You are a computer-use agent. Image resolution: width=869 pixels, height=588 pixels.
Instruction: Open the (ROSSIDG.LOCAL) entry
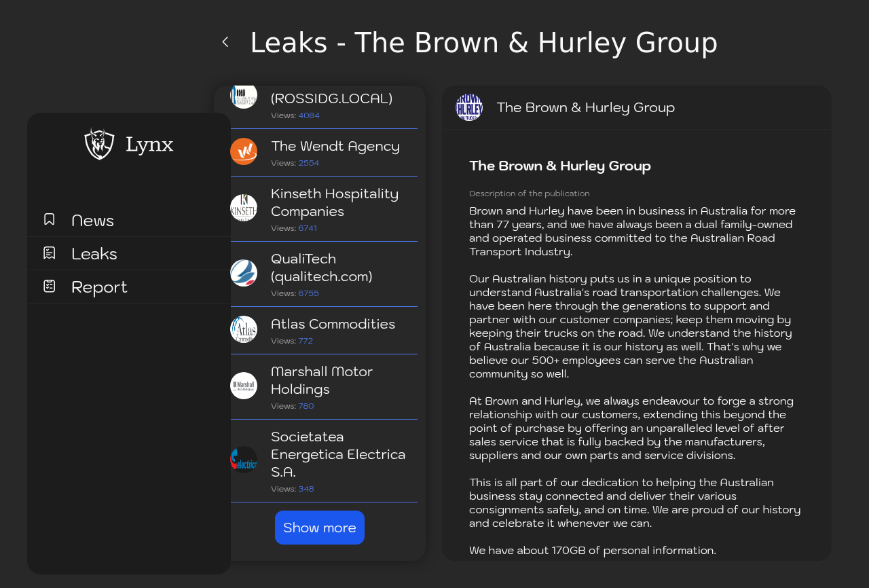tap(324, 107)
